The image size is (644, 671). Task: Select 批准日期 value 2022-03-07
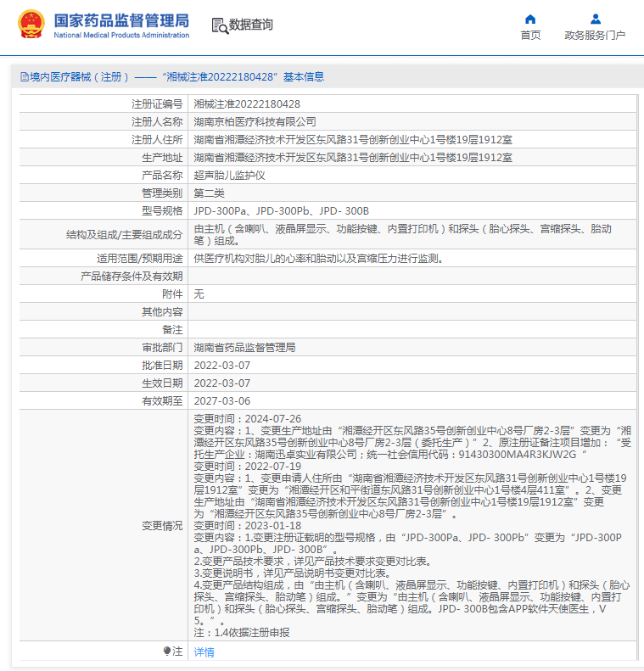pyautogui.click(x=222, y=366)
